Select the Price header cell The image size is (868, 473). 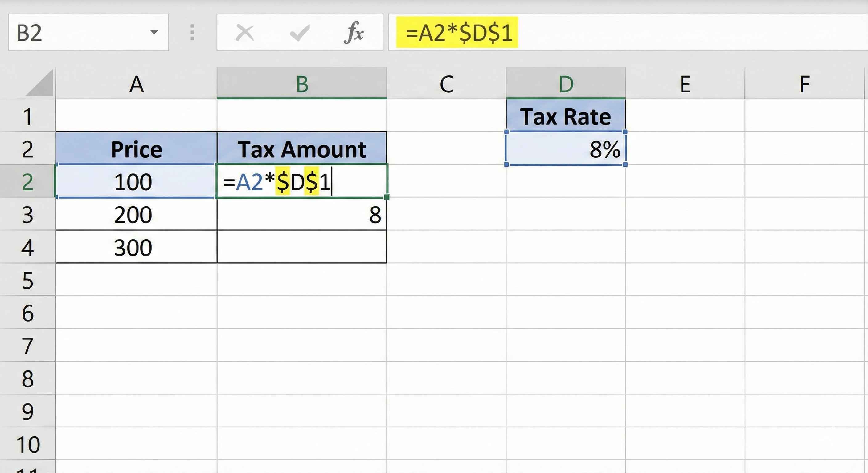[x=137, y=148]
